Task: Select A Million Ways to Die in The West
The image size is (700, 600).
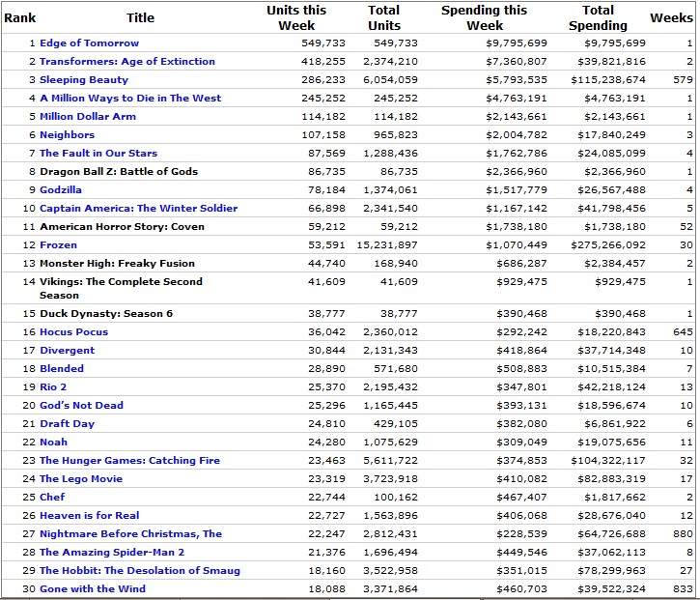Action: click(x=130, y=99)
